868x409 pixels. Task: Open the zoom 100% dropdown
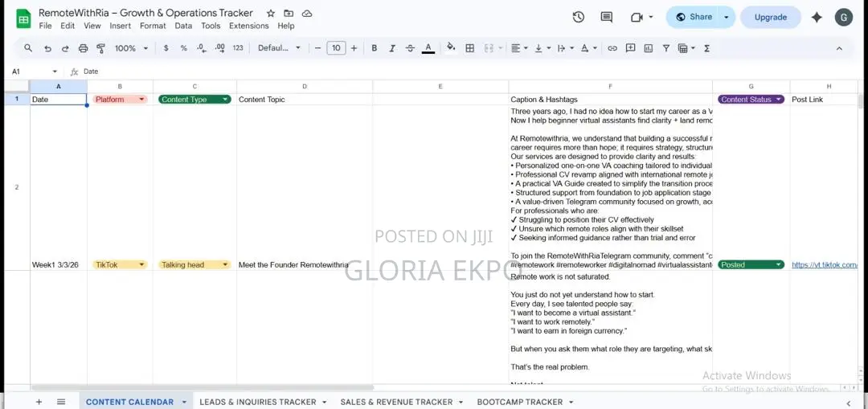click(131, 48)
